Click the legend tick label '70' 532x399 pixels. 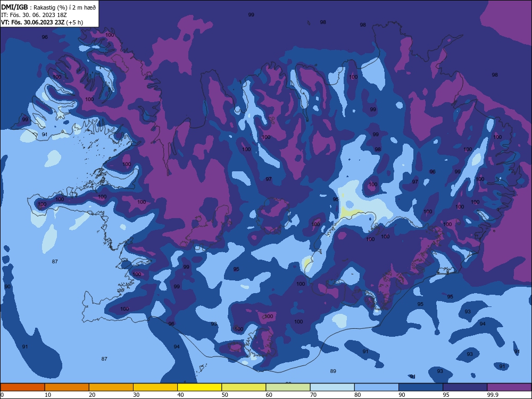[x=313, y=395]
